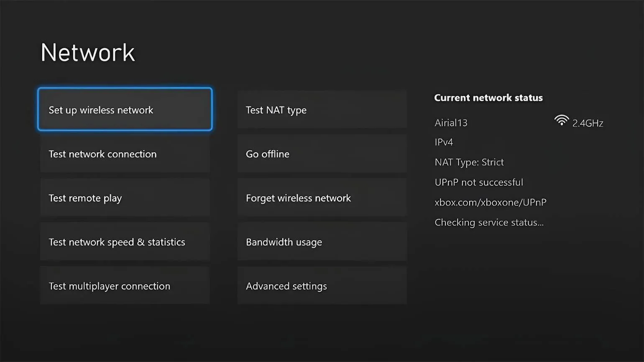Choose Test NAT type
Screen dimensions: 644x362
322,110
